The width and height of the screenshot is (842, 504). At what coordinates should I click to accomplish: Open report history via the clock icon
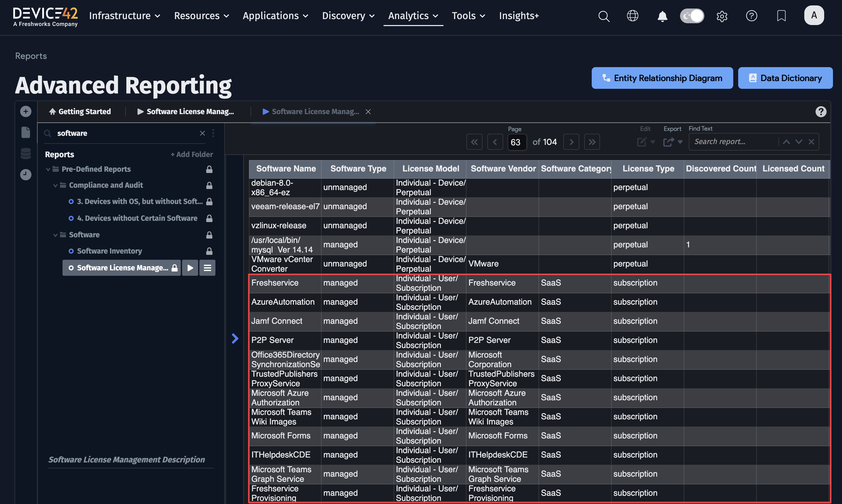click(26, 175)
